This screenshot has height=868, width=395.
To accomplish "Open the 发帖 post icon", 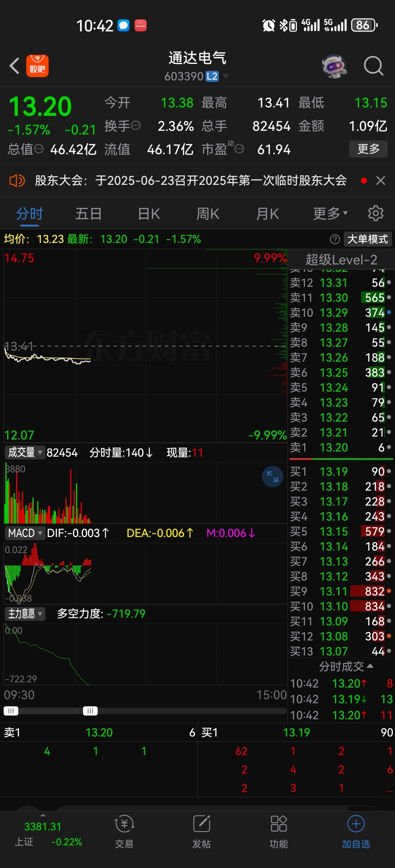I will tap(202, 831).
